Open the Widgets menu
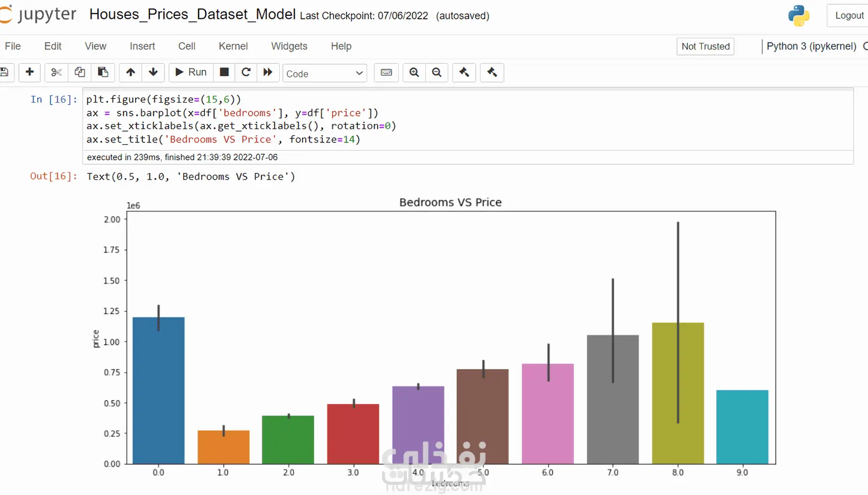Image resolution: width=868 pixels, height=495 pixels. coord(290,46)
